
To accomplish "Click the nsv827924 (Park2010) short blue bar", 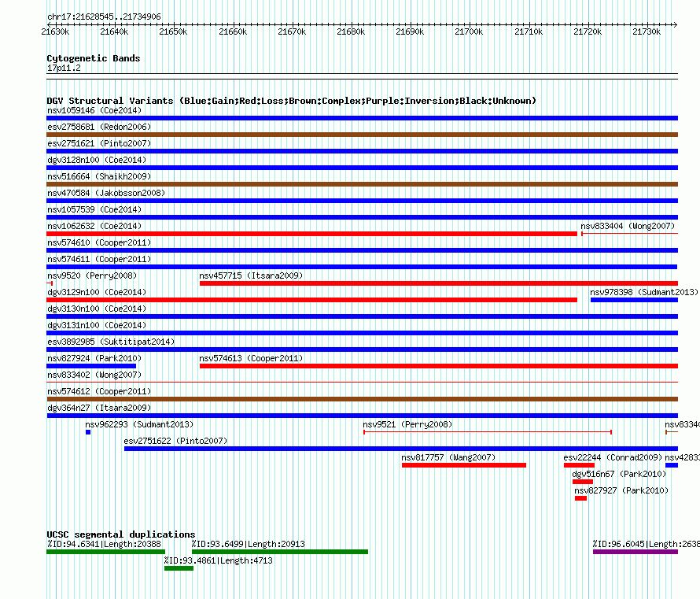I will 91,366.
